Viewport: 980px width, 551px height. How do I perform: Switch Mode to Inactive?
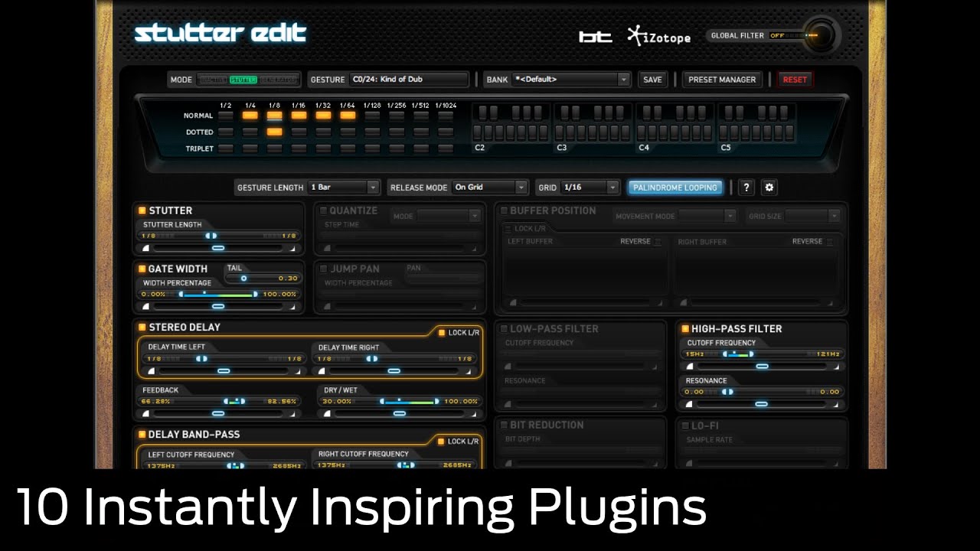pos(213,80)
